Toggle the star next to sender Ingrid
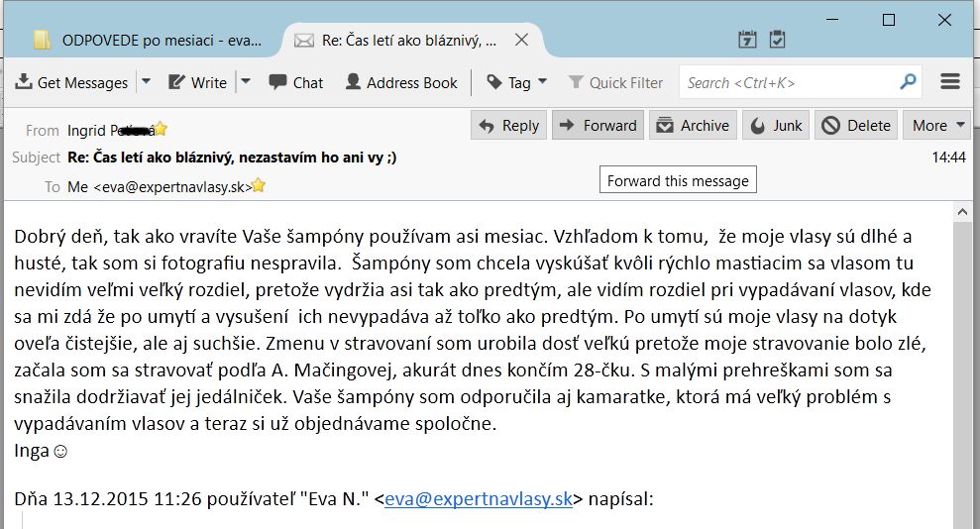This screenshot has width=980, height=529. pos(161,129)
